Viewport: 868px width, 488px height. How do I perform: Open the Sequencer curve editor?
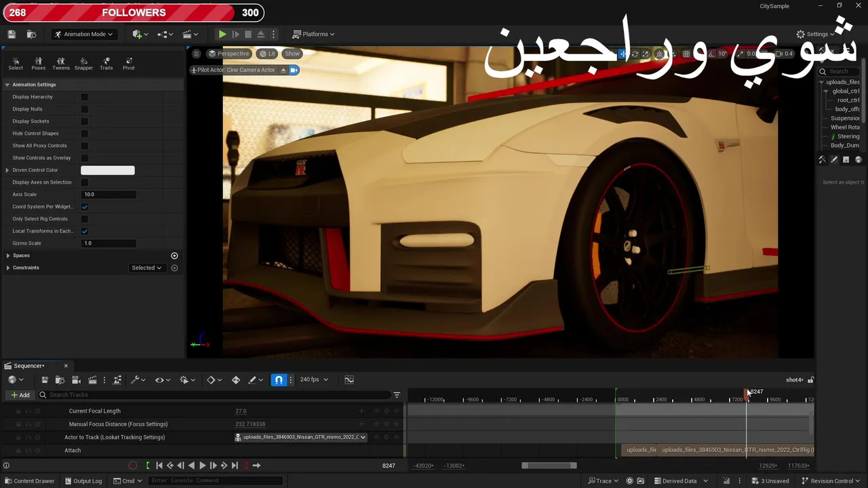(x=349, y=380)
